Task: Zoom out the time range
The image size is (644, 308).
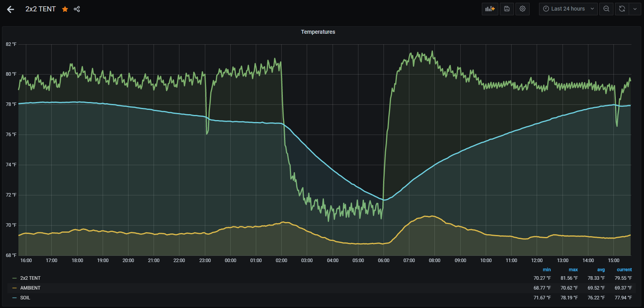Action: pos(606,9)
